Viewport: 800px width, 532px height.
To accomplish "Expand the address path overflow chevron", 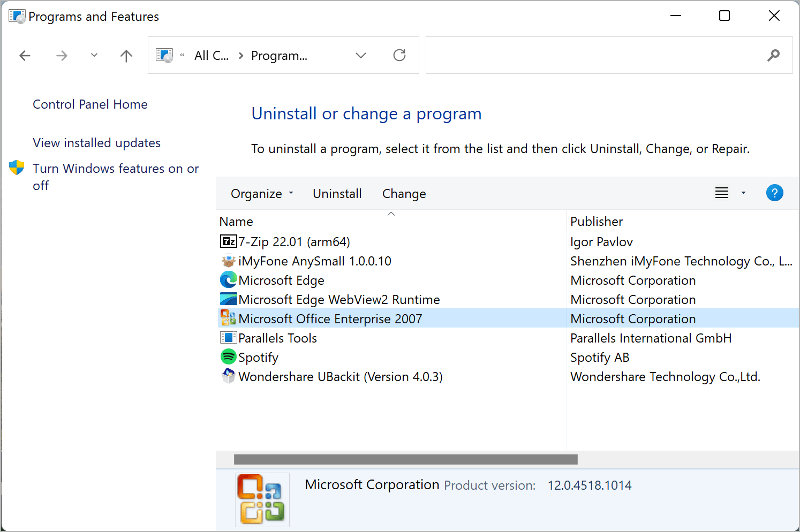I will point(182,55).
